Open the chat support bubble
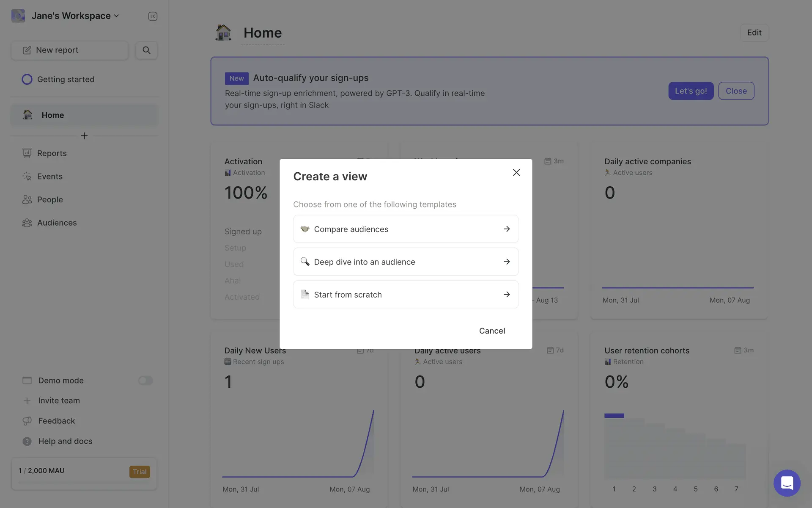The image size is (812, 508). point(787,483)
